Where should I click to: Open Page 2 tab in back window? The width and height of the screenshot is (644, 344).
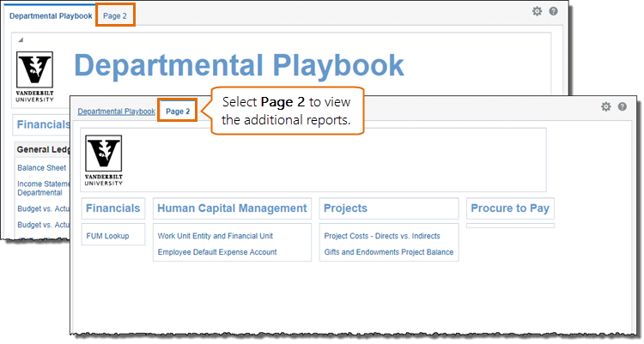point(115,16)
